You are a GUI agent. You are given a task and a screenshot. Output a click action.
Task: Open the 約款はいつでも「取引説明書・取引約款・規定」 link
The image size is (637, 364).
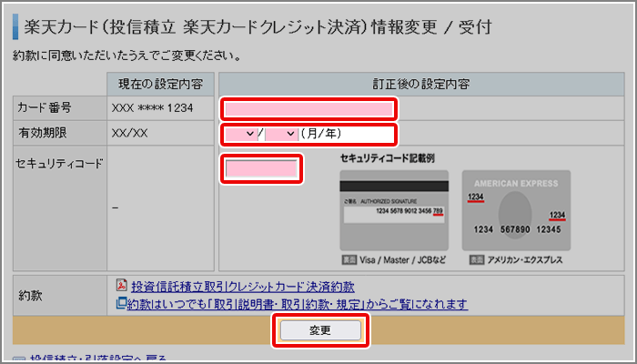coord(298,304)
